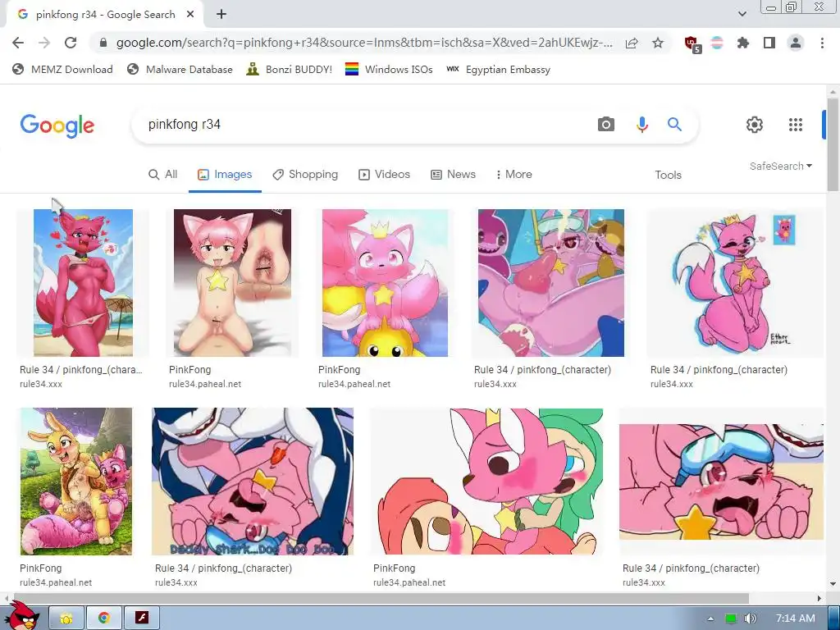This screenshot has width=840, height=630.
Task: Click the 7:14 AM taskbar clock
Action: 796,619
